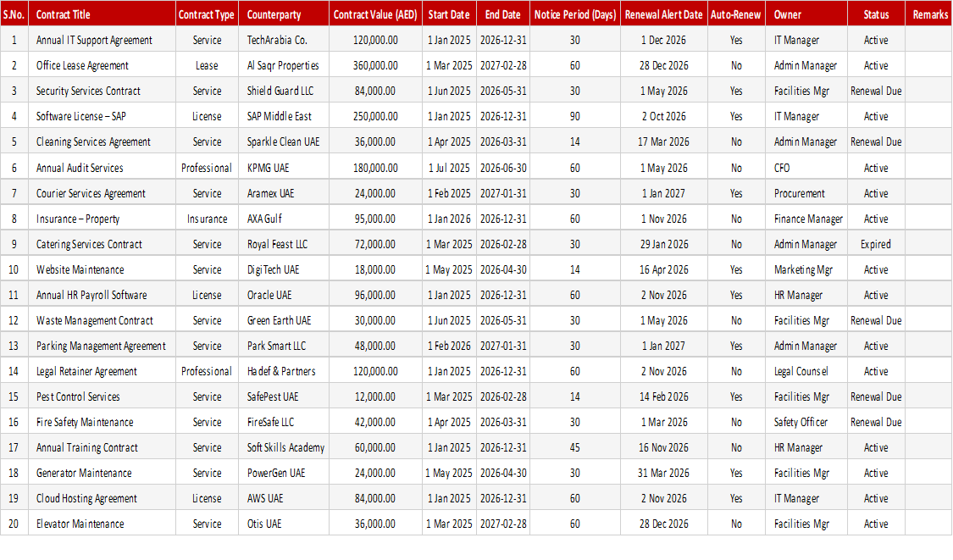Click the DigiTech UAE cell
The width and height of the screenshot is (953, 560).
pos(284,269)
